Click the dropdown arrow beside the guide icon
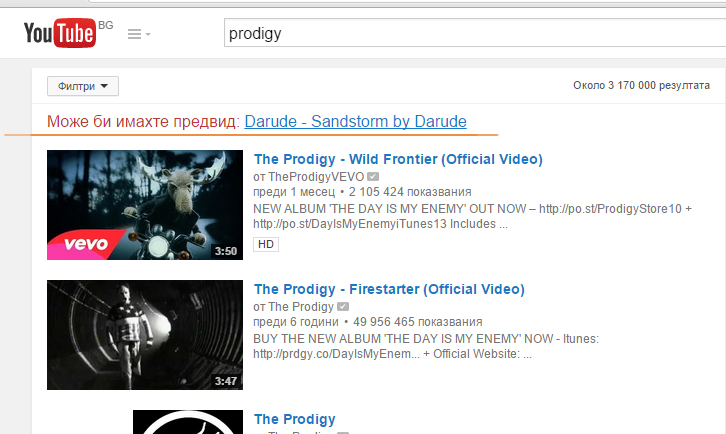The image size is (726, 434). (x=148, y=34)
